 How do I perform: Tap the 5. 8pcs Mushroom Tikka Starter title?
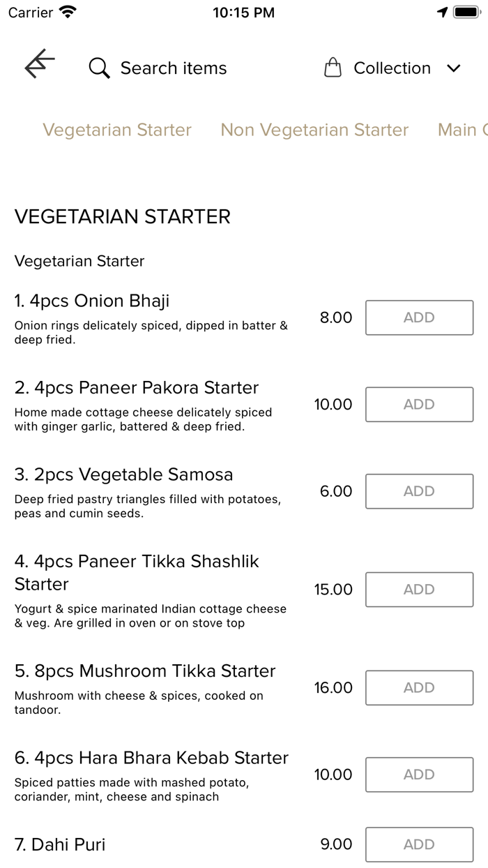(x=145, y=671)
